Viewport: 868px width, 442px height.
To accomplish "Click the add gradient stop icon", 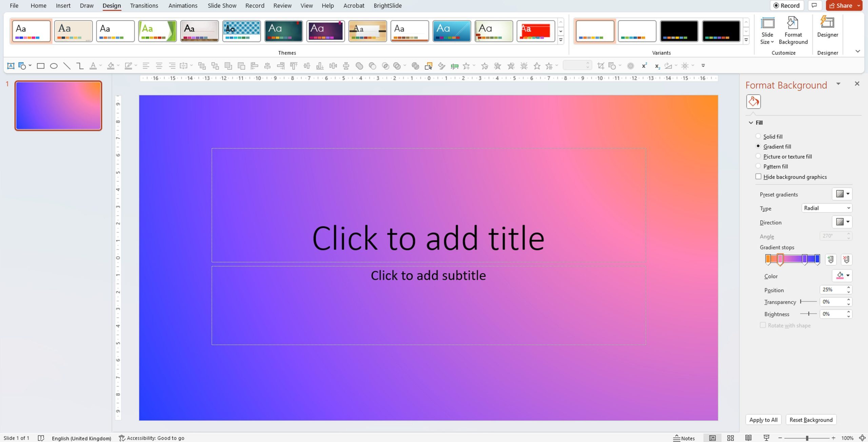I will [x=830, y=259].
